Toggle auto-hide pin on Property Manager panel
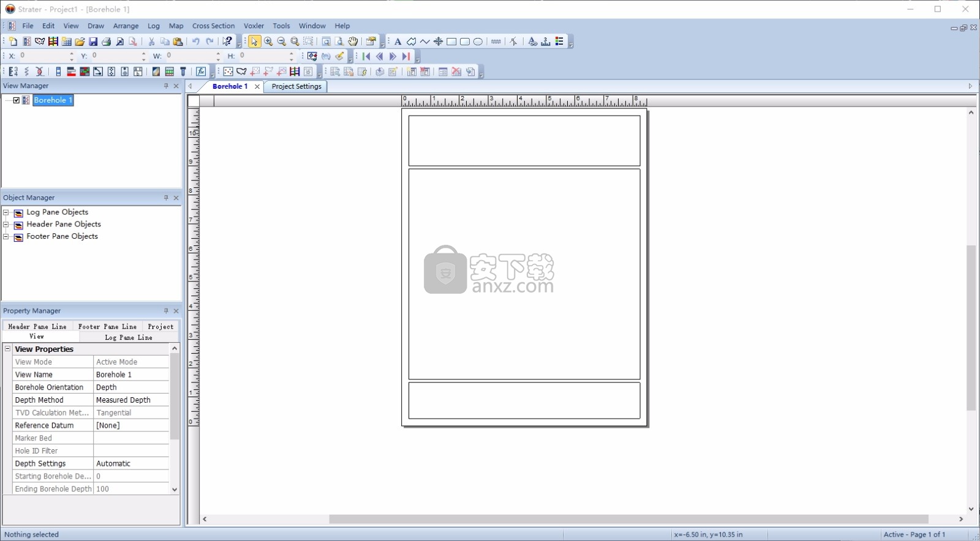The height and width of the screenshot is (541, 980). tap(166, 311)
